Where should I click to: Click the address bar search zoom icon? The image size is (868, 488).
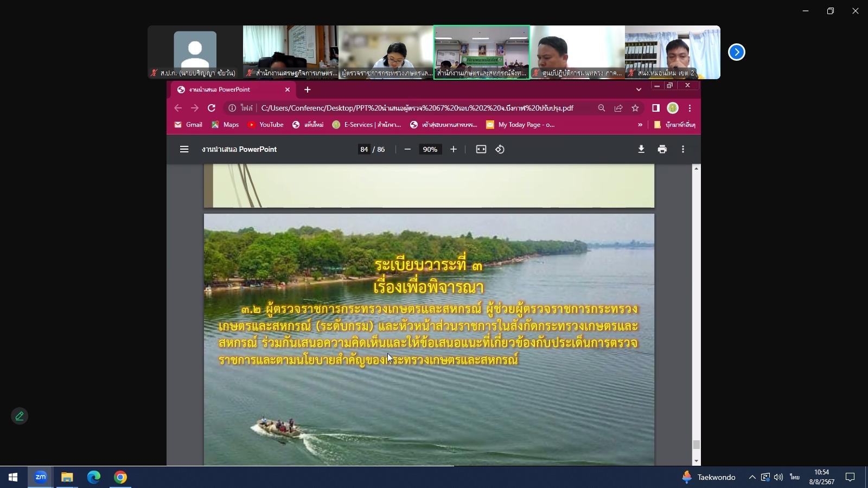(602, 108)
